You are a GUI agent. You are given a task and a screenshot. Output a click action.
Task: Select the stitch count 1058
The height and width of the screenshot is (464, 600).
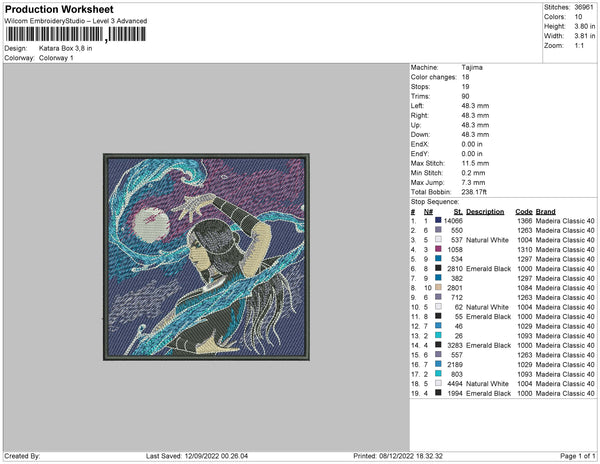[455, 249]
